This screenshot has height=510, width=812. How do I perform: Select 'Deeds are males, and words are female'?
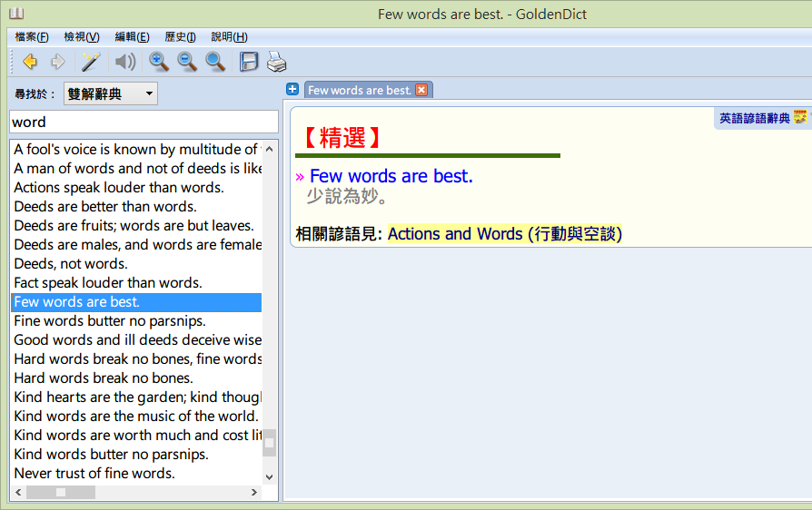[136, 245]
